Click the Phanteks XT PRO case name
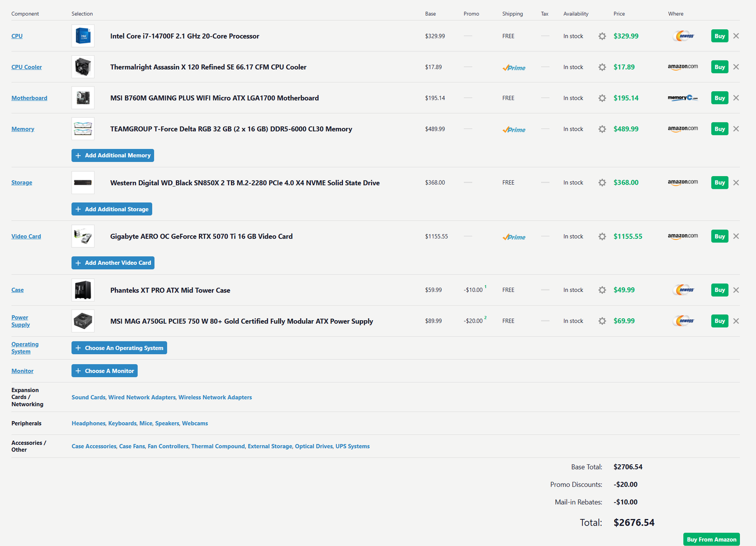The image size is (756, 546). (x=170, y=290)
